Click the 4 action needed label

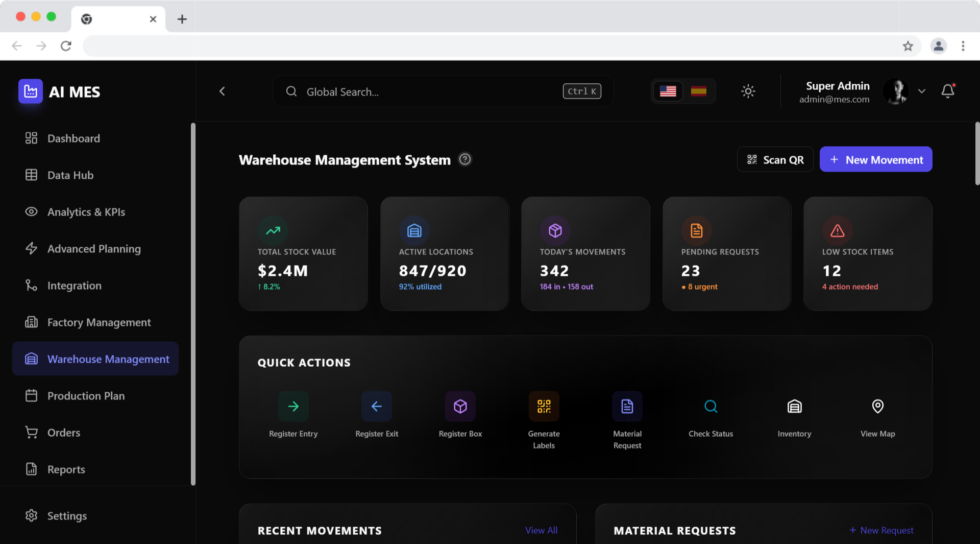850,287
